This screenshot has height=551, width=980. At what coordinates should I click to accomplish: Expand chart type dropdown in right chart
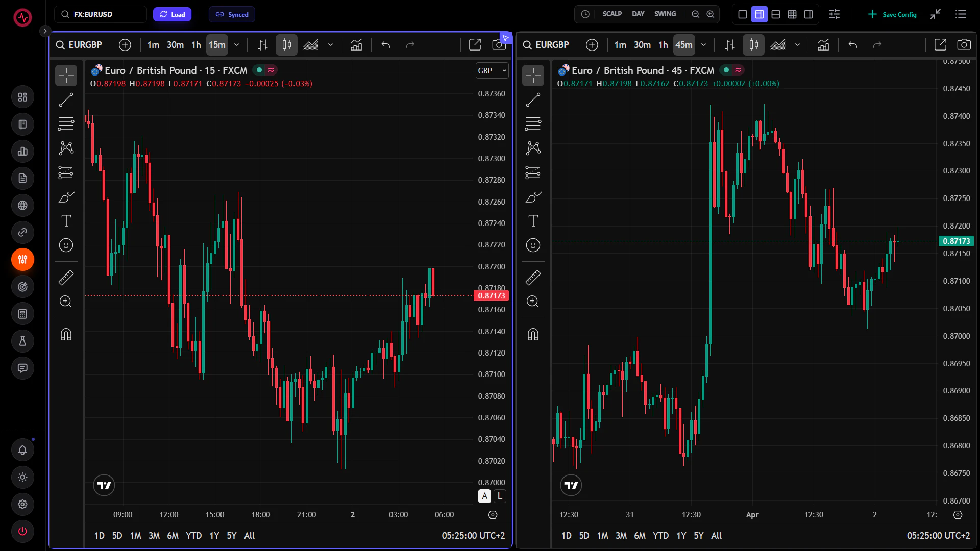tap(798, 45)
